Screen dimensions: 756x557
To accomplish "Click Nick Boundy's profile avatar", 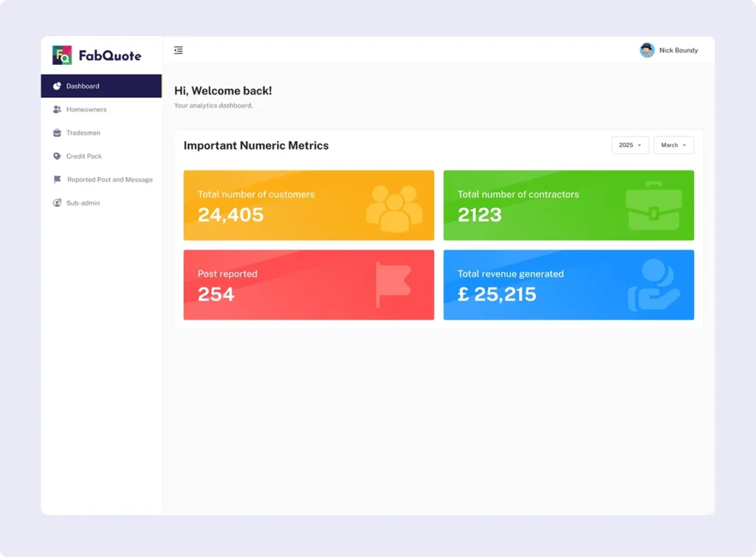I will point(647,50).
